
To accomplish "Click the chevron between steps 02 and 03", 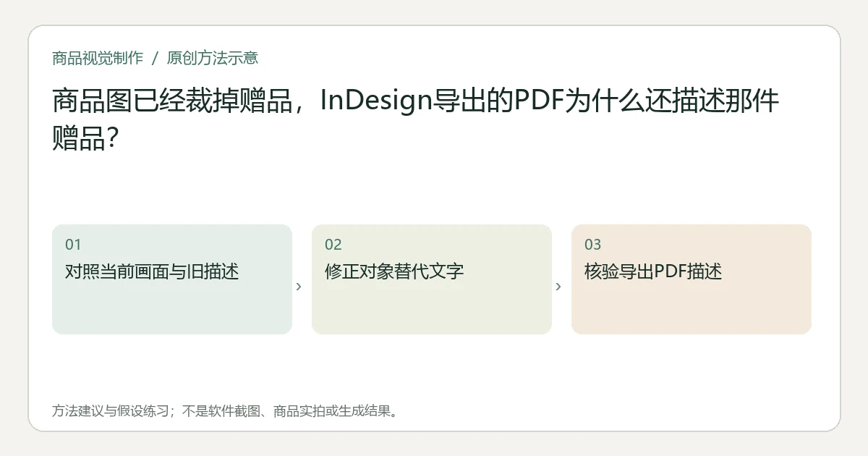I will click(558, 287).
